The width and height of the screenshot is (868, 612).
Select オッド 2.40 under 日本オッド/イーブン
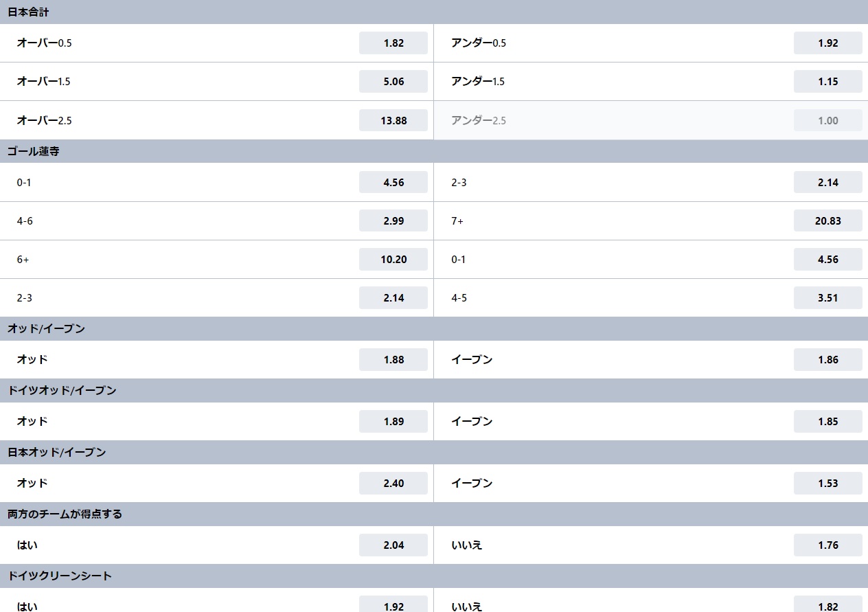[393, 483]
